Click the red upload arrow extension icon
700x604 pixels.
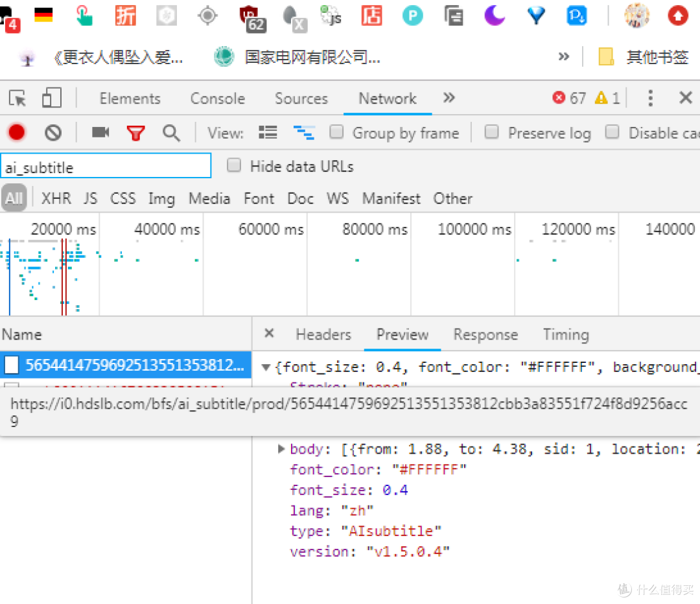coord(678,16)
